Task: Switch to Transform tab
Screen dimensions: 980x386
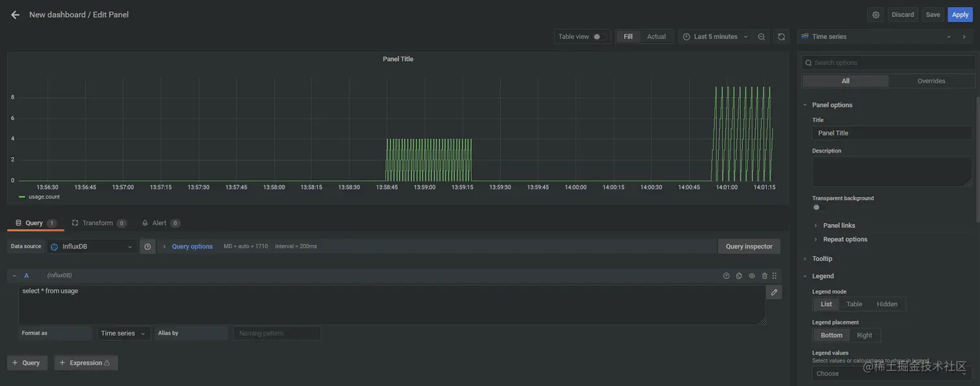Action: (x=99, y=223)
